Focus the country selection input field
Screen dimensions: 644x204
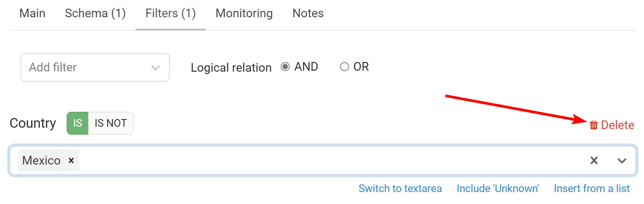pyautogui.click(x=331, y=161)
